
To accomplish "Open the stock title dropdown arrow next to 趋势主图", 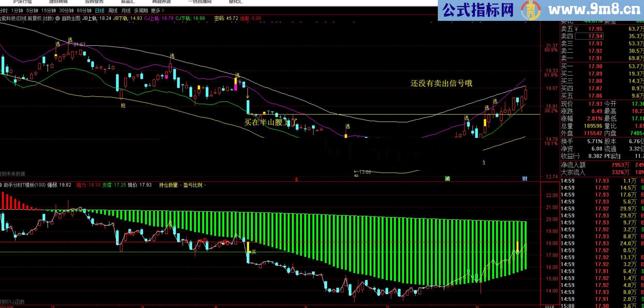I will tap(58, 18).
